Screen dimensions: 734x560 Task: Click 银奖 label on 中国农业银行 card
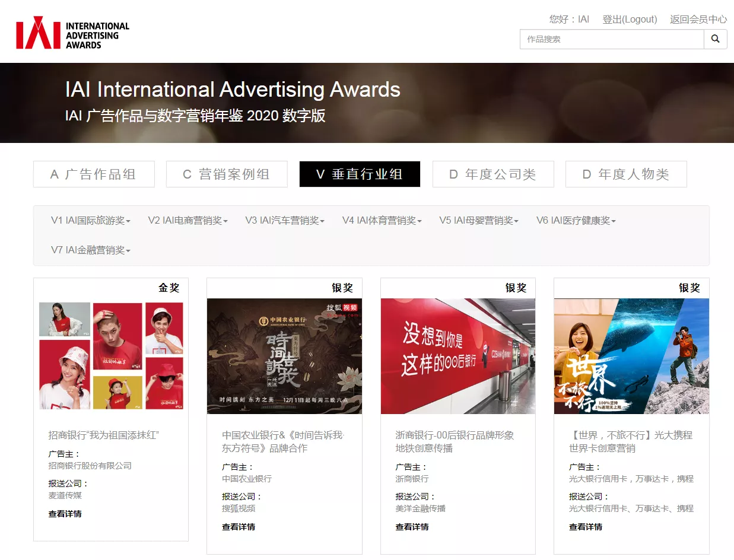pos(342,288)
